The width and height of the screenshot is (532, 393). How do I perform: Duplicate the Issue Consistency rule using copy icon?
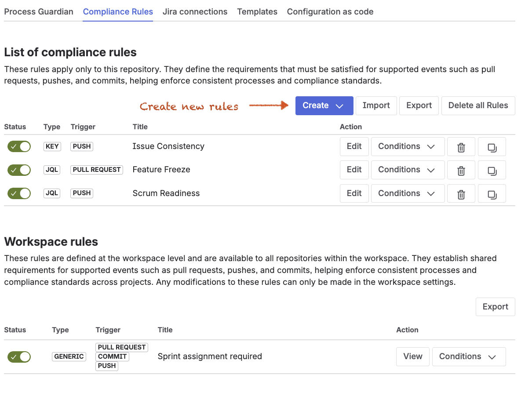492,147
